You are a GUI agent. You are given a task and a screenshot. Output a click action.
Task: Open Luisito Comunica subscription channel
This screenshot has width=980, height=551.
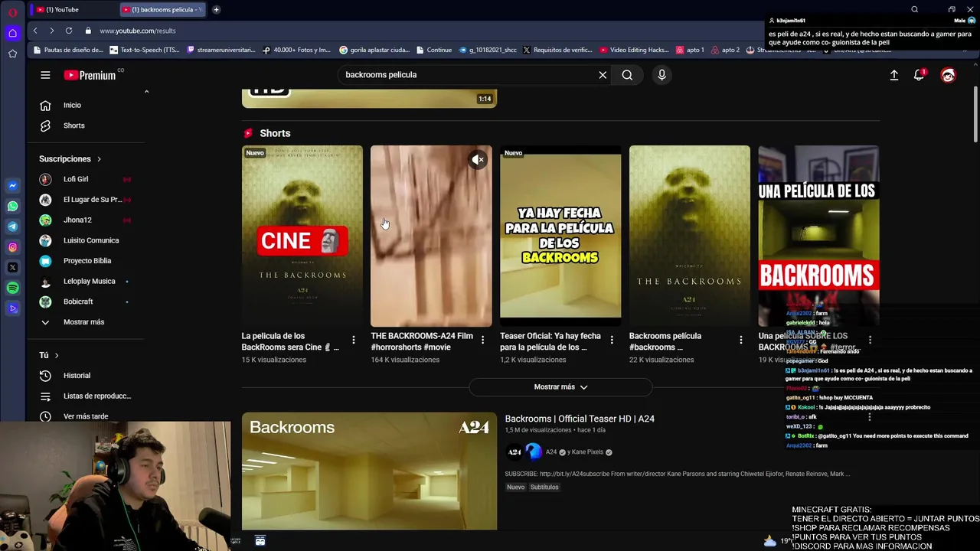tap(91, 240)
